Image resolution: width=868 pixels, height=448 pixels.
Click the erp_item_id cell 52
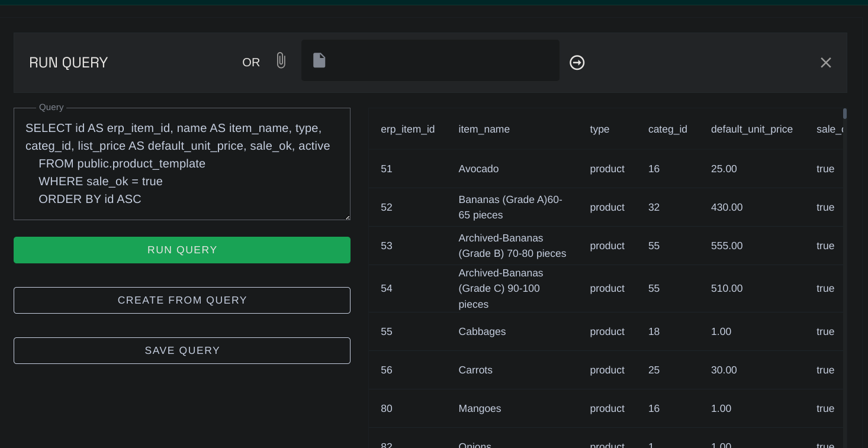[x=387, y=207]
